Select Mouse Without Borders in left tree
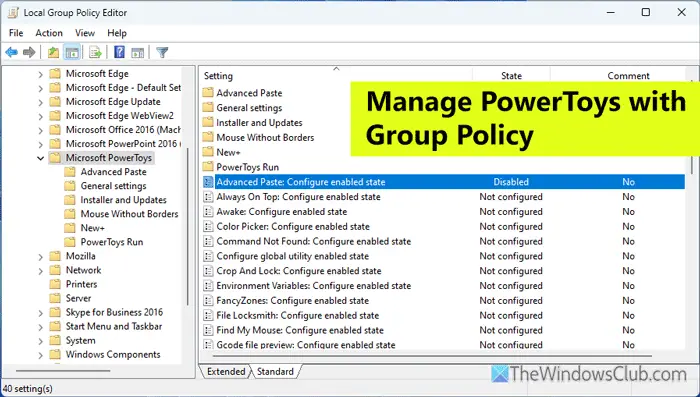This screenshot has height=397, width=700. click(129, 214)
